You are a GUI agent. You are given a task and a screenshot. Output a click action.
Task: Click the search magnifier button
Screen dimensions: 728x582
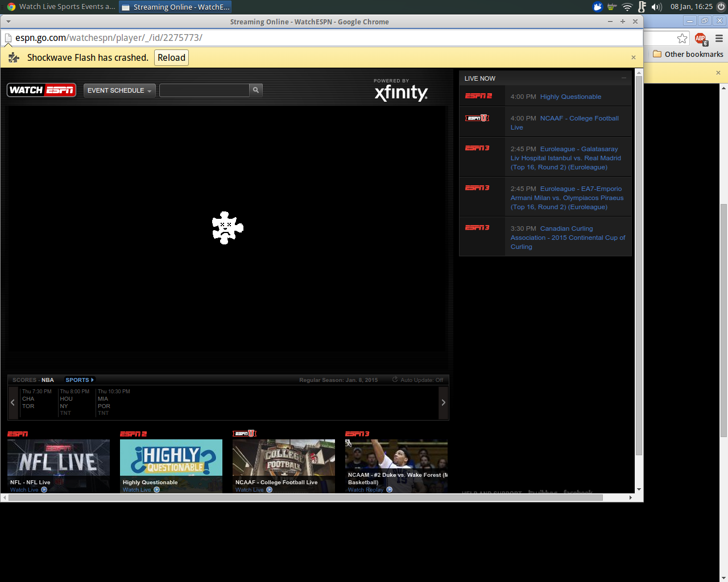point(256,90)
